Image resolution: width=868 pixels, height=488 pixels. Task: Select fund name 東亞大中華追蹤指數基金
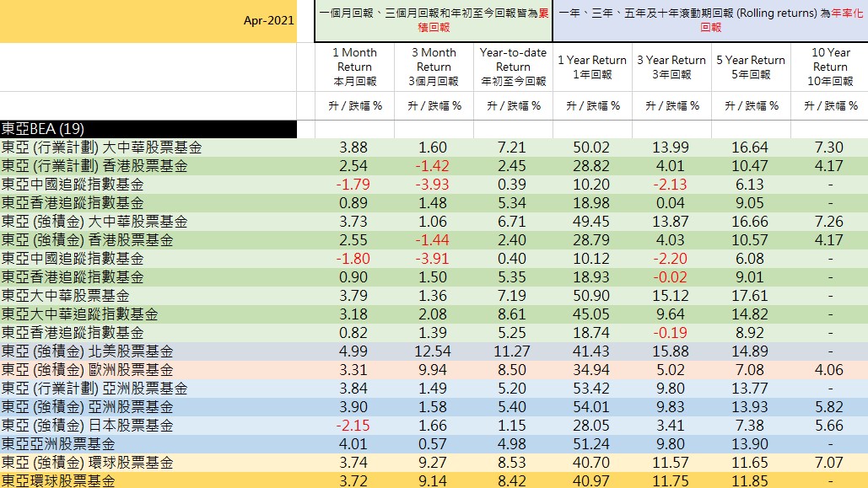tap(79, 314)
